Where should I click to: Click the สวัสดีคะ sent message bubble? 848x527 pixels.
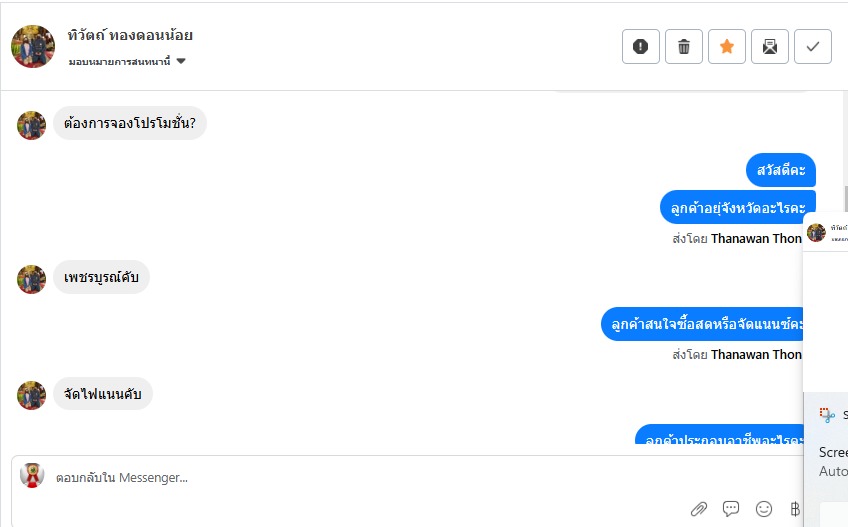click(780, 170)
